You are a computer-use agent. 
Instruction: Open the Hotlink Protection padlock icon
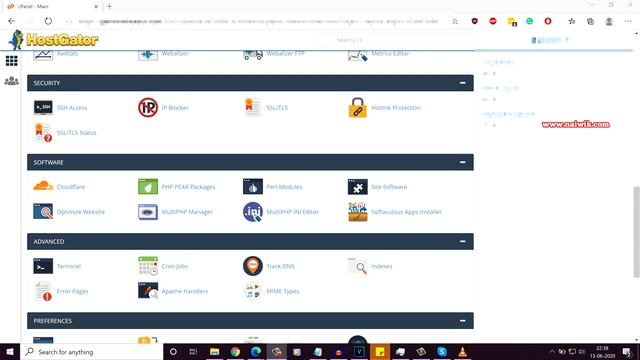(358, 107)
